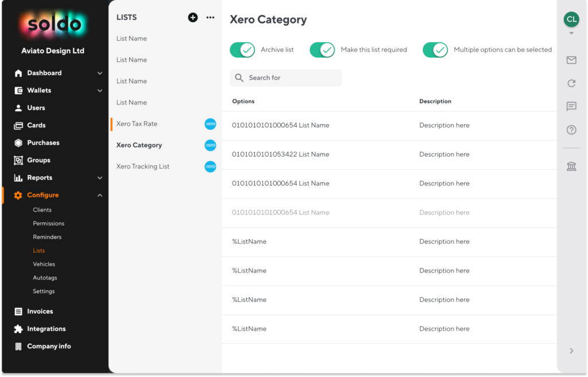Open the help question mark icon

tap(571, 130)
